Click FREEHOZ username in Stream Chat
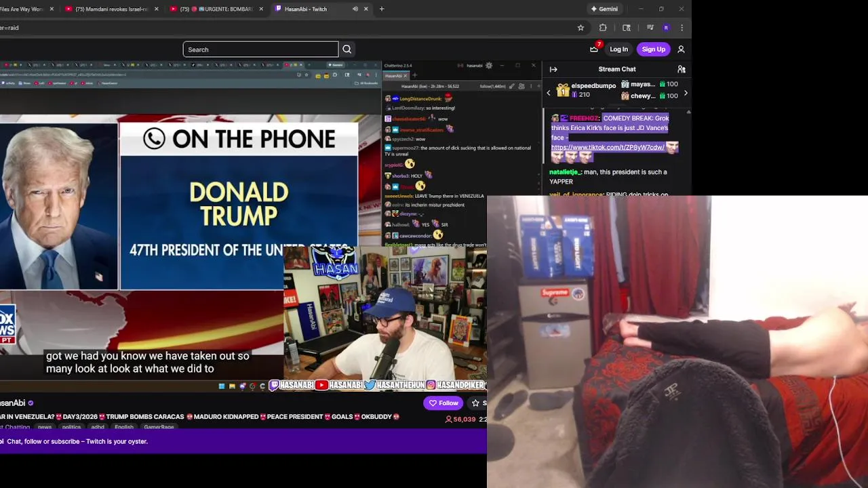The height and width of the screenshot is (488, 868). point(585,118)
